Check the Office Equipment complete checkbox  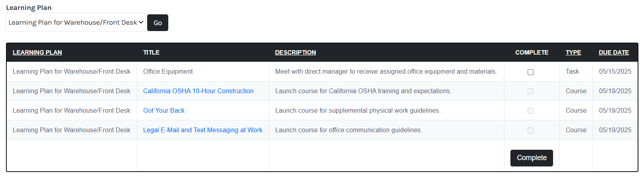pos(530,72)
